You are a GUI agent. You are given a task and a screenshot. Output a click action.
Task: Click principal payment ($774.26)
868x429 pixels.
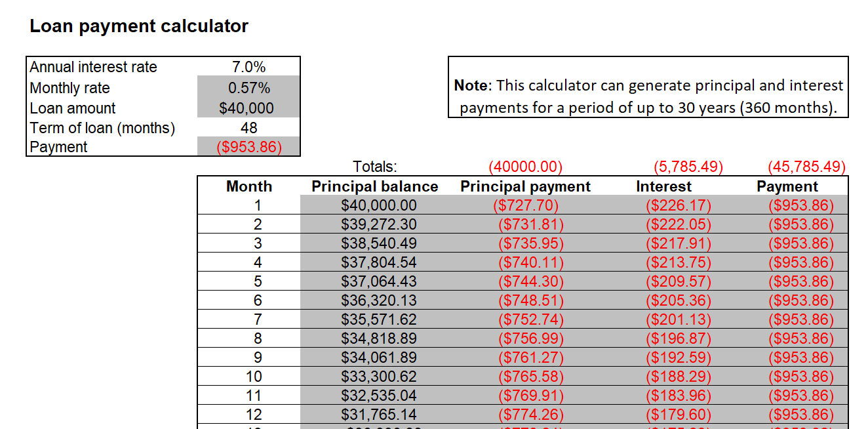(531, 415)
